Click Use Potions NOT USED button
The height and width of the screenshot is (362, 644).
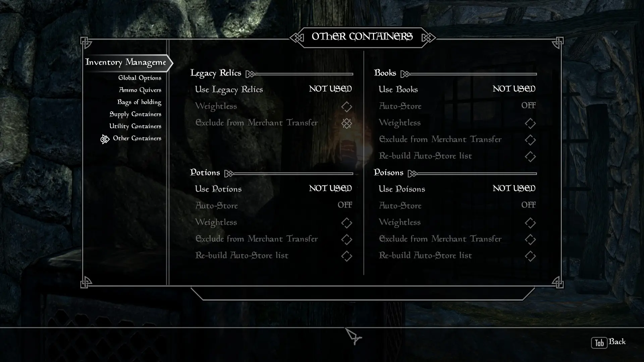[x=273, y=189]
